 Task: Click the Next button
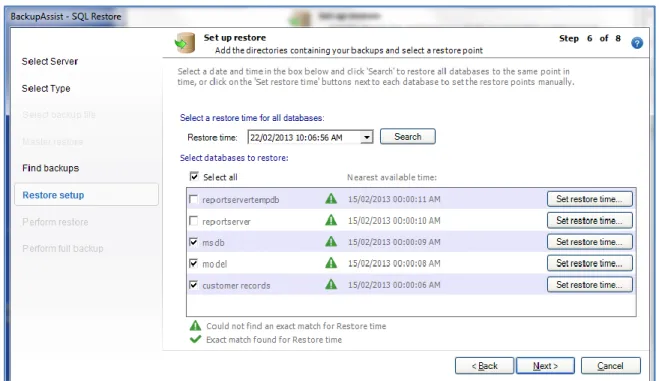[x=545, y=365]
